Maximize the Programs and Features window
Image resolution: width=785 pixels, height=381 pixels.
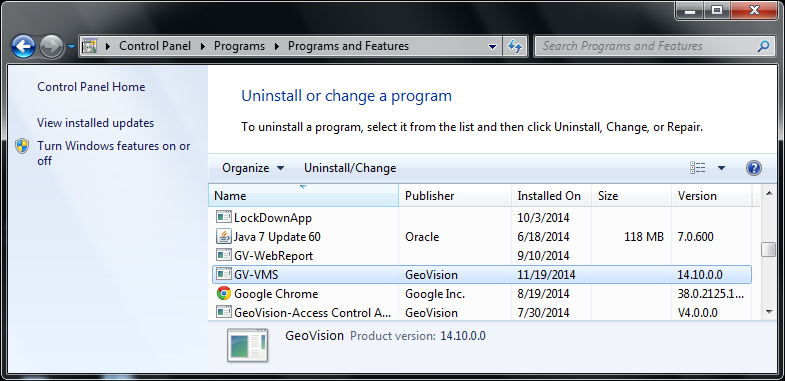(717, 11)
